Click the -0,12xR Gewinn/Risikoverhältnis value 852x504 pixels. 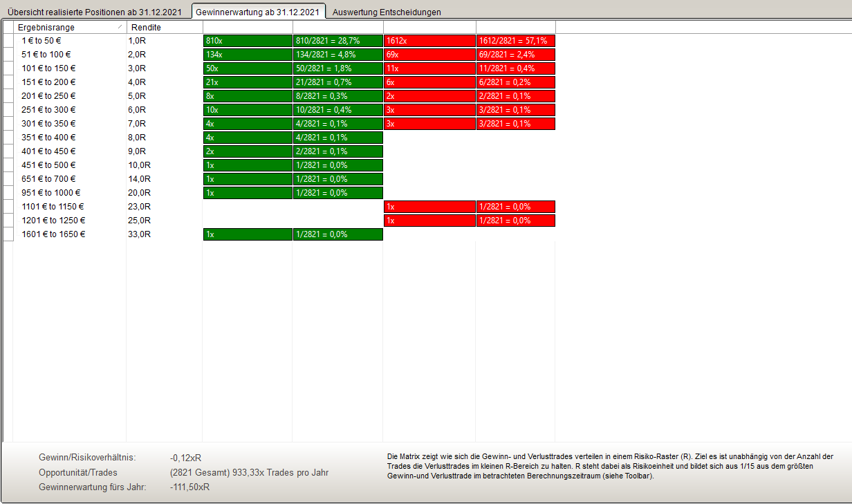coord(185,458)
